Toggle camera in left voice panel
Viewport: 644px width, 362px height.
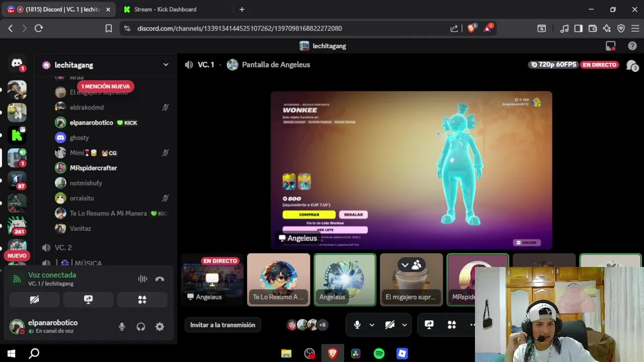click(34, 300)
